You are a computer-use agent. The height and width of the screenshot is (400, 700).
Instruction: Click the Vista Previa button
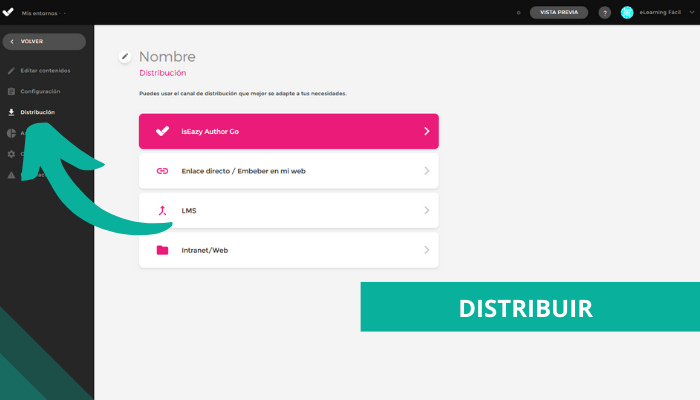tap(558, 12)
